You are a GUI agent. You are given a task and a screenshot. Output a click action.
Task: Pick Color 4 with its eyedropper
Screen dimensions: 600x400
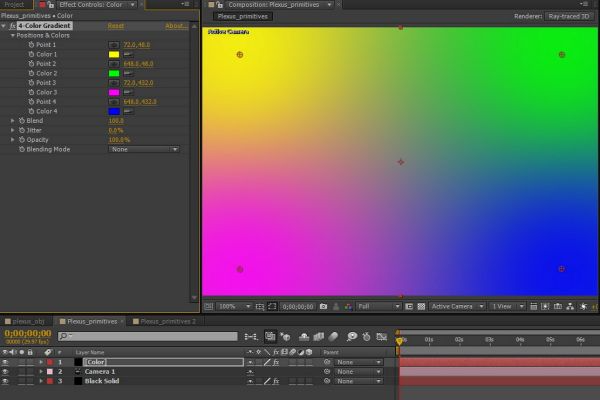(x=128, y=111)
